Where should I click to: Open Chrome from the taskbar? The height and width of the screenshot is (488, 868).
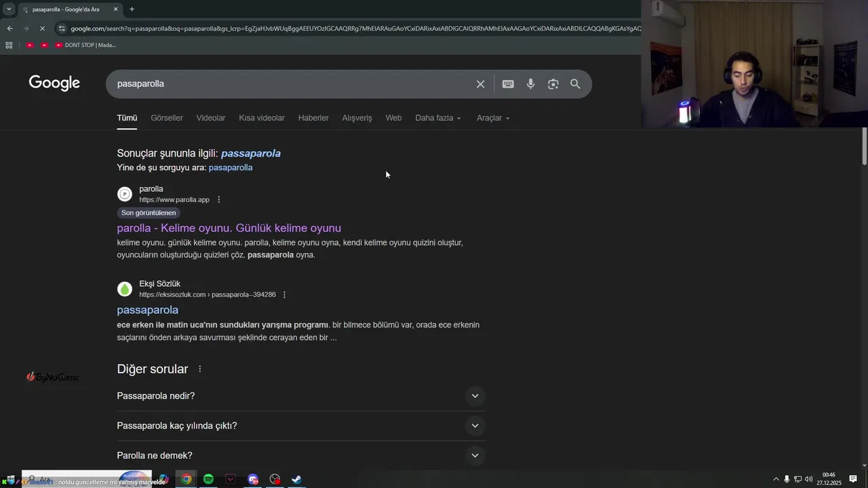(186, 479)
